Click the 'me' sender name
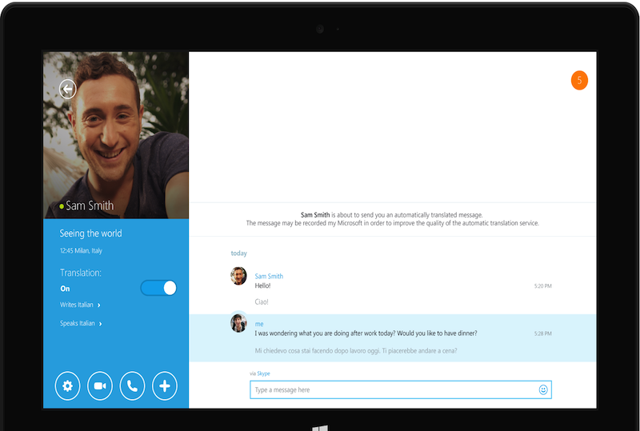 pos(259,324)
